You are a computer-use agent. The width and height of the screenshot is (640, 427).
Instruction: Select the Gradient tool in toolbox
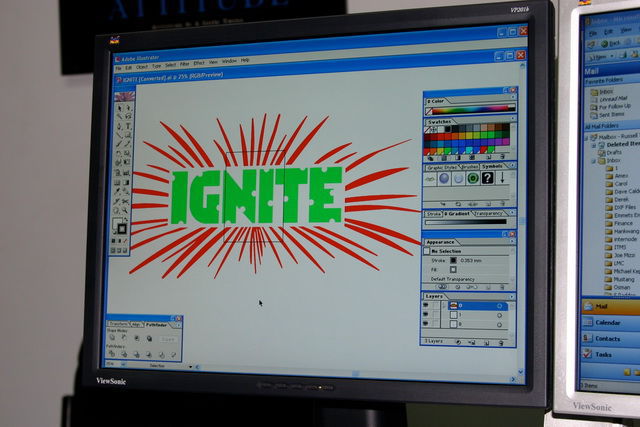point(127,182)
